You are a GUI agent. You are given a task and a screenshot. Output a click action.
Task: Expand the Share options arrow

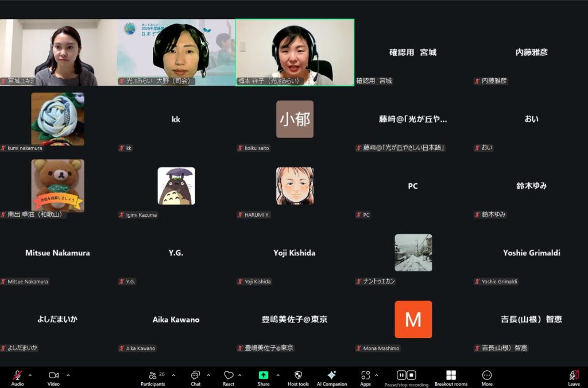[278, 375]
